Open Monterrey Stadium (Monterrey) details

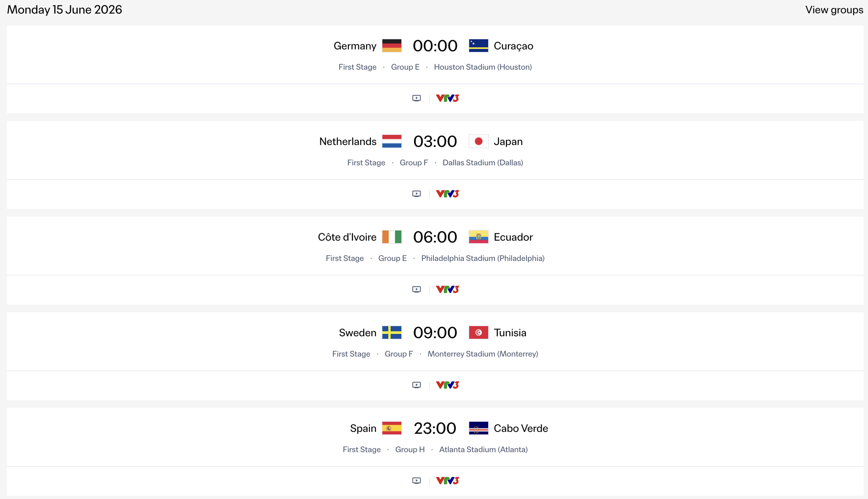pos(482,354)
